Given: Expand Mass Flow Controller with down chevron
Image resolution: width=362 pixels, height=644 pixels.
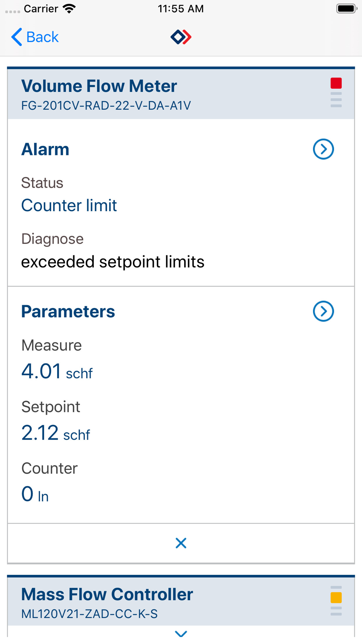Looking at the screenshot, I should (181, 633).
